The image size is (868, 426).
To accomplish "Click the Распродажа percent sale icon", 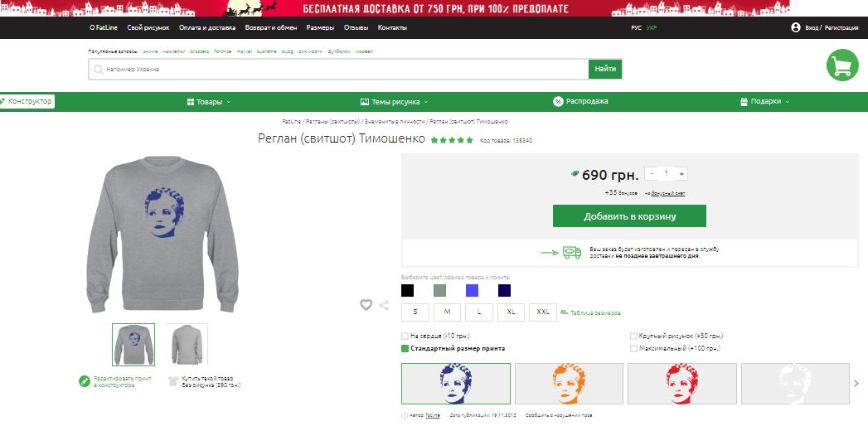I will point(559,101).
